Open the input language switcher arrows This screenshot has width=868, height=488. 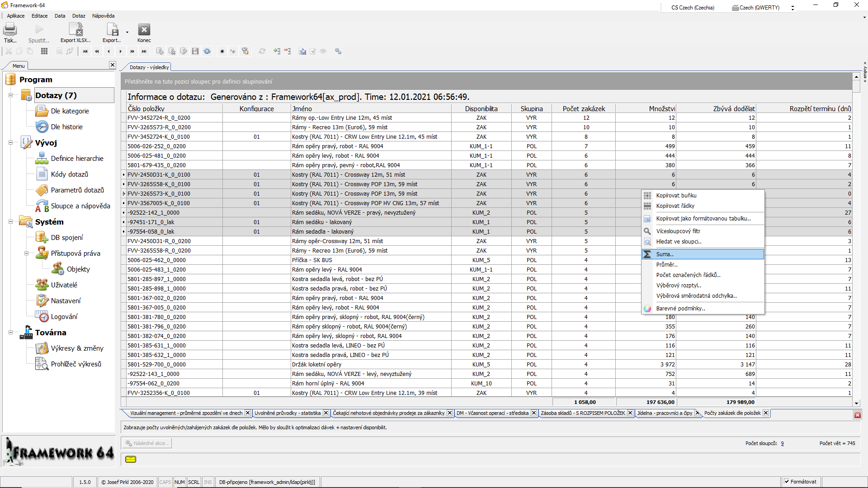[x=793, y=8]
